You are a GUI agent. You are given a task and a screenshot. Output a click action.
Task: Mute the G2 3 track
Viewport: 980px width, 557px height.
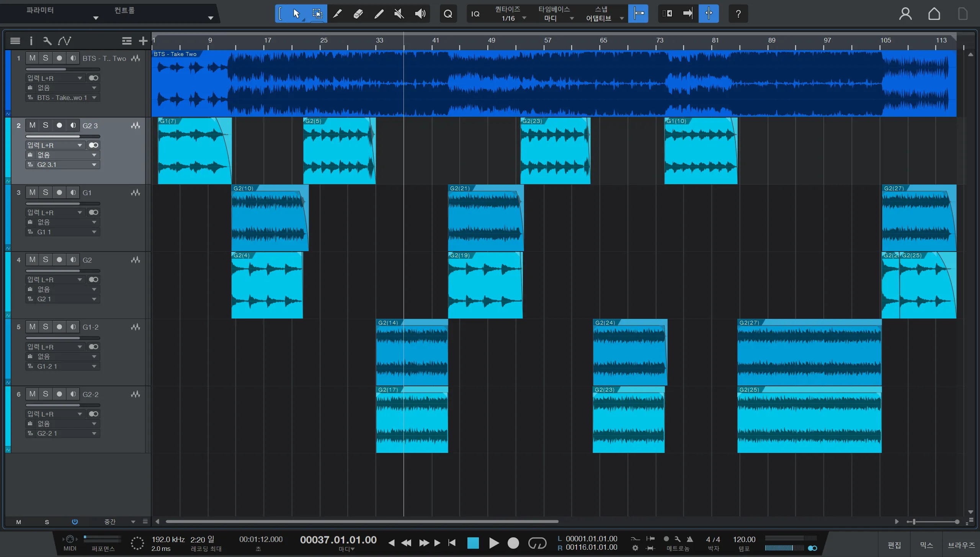[32, 125]
